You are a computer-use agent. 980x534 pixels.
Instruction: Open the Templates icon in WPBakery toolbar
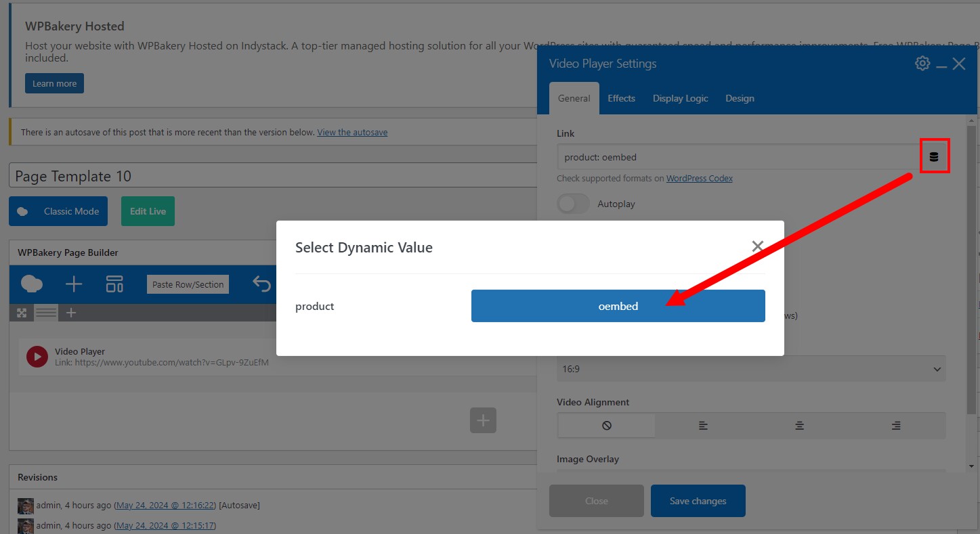114,284
